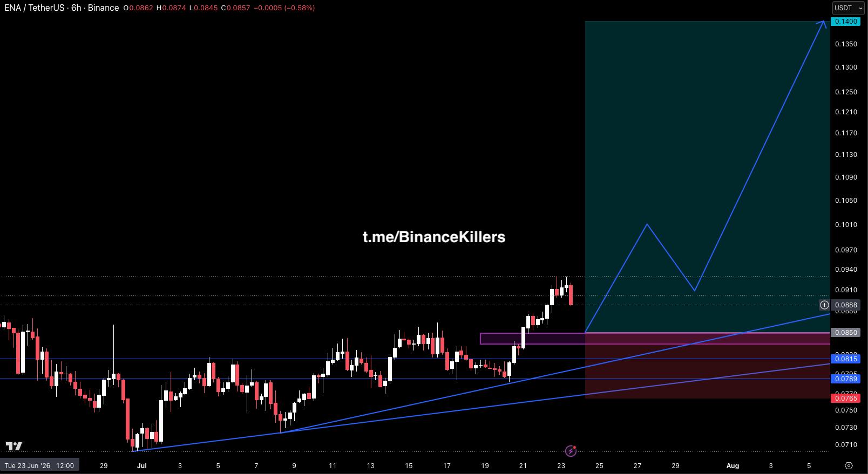868x474 pixels.
Task: Click the lightning bolt event marker
Action: coord(571,451)
